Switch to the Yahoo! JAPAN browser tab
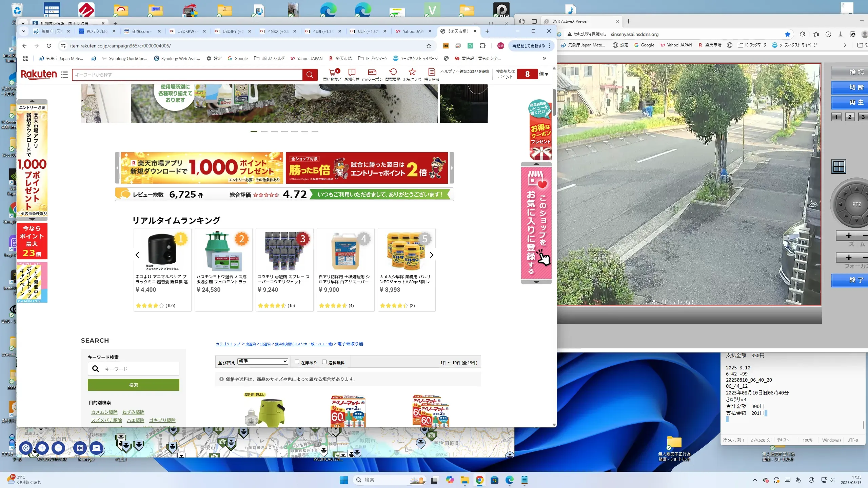This screenshot has width=868, height=488. (412, 31)
